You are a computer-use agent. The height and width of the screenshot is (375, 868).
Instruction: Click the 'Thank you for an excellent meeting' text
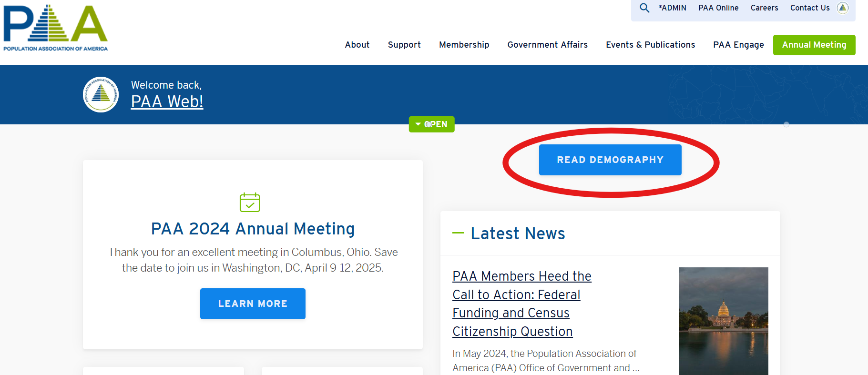[253, 260]
